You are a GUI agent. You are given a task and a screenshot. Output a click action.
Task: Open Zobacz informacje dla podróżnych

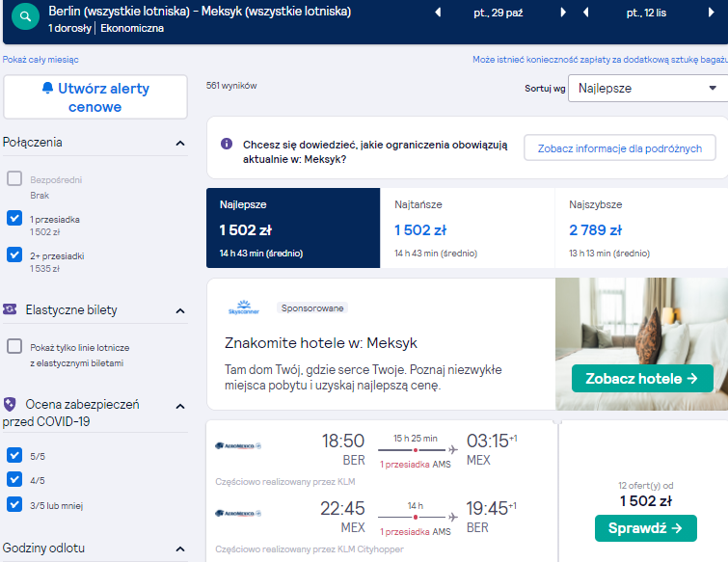coord(619,148)
